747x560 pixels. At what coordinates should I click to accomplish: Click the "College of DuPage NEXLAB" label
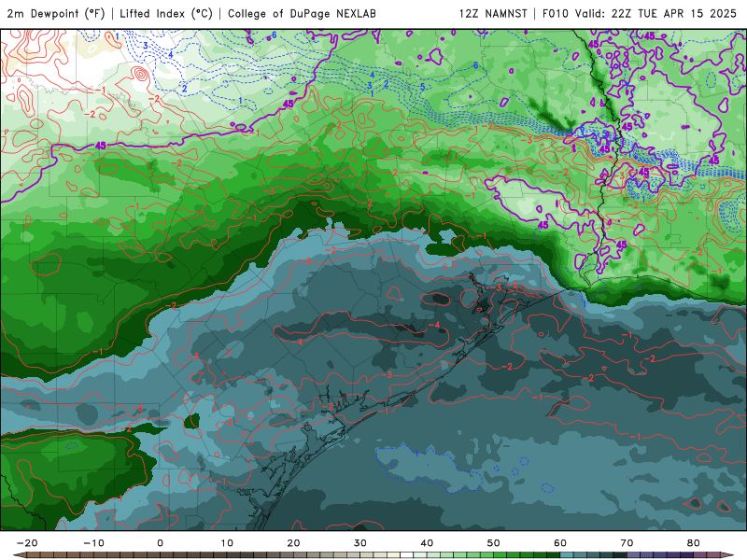click(302, 14)
